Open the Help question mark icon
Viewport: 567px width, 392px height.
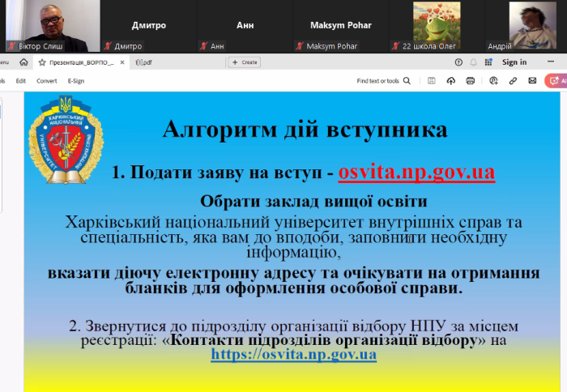click(459, 62)
